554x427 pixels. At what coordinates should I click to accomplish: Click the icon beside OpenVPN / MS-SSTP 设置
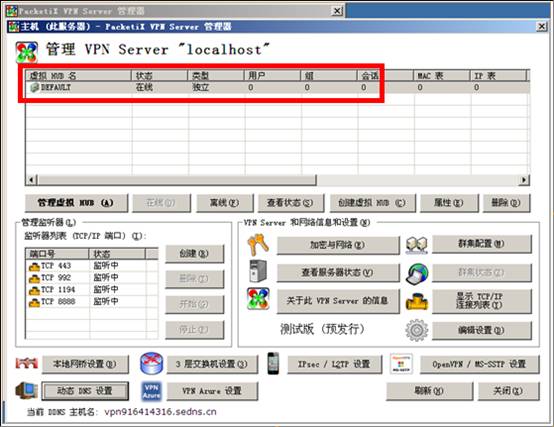tap(401, 363)
